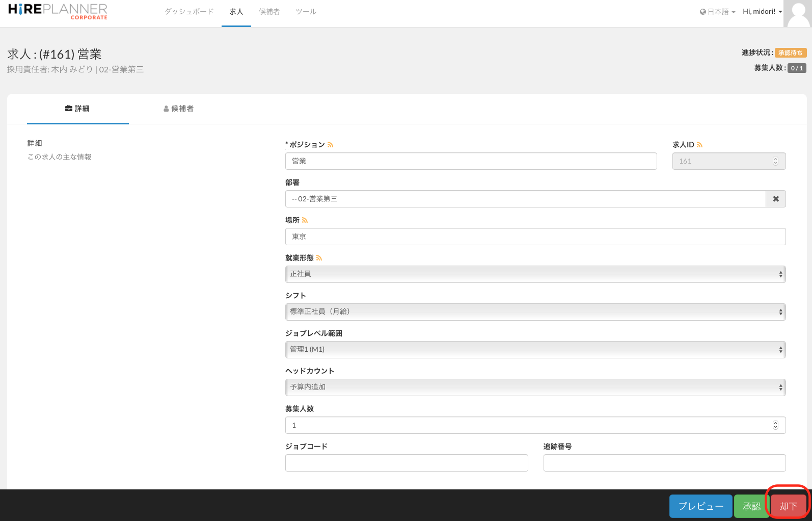Click the blue プレビュー button
This screenshot has width=812, height=521.
(x=700, y=506)
